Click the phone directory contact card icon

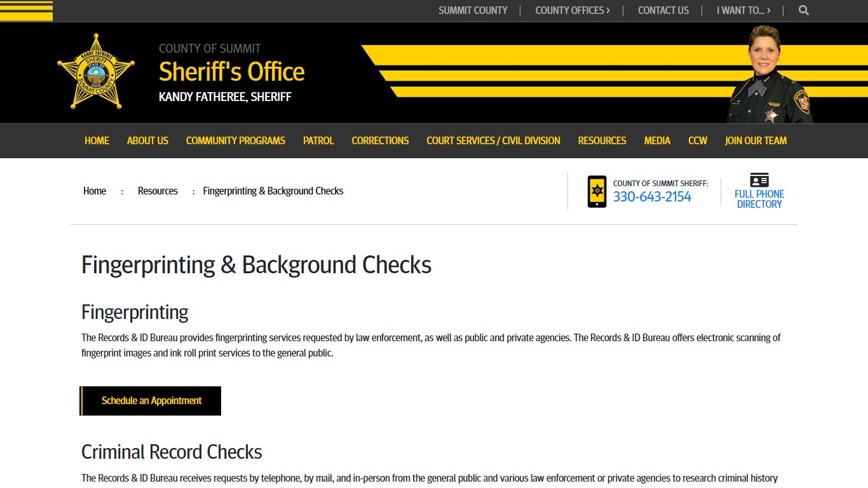[759, 180]
